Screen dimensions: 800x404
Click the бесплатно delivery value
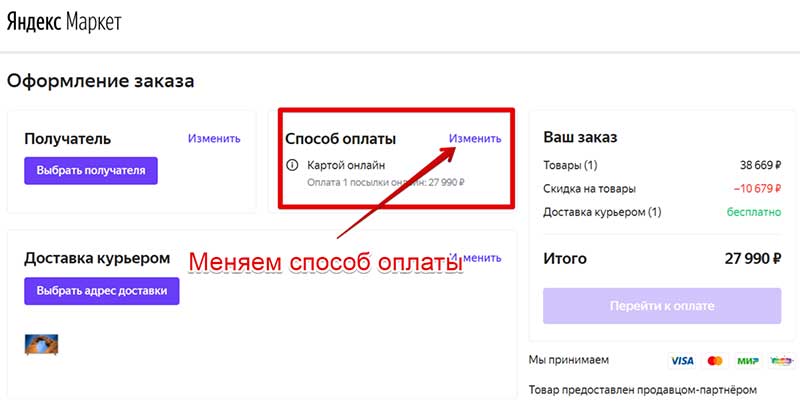point(754,212)
